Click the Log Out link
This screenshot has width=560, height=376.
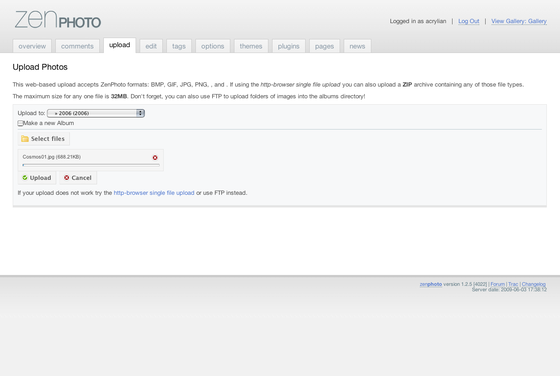point(469,21)
